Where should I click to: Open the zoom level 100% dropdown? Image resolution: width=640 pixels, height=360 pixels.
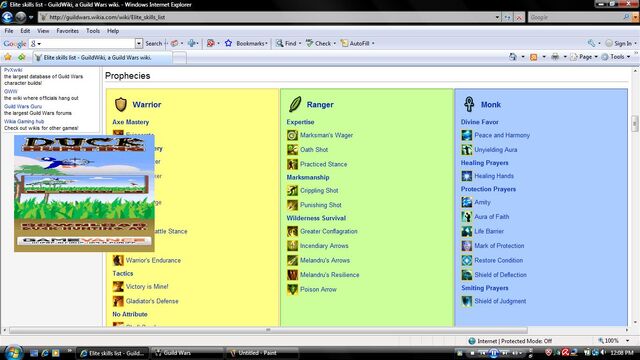627,341
